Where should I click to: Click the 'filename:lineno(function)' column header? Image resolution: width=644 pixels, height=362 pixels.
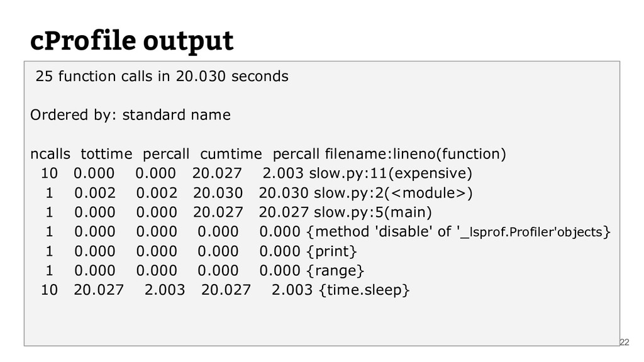click(x=416, y=154)
